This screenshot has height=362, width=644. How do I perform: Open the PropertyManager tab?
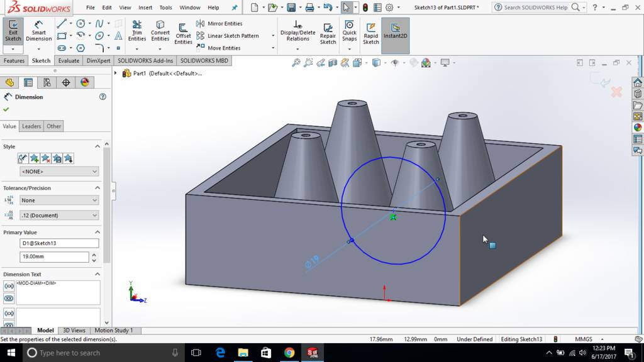click(x=28, y=82)
